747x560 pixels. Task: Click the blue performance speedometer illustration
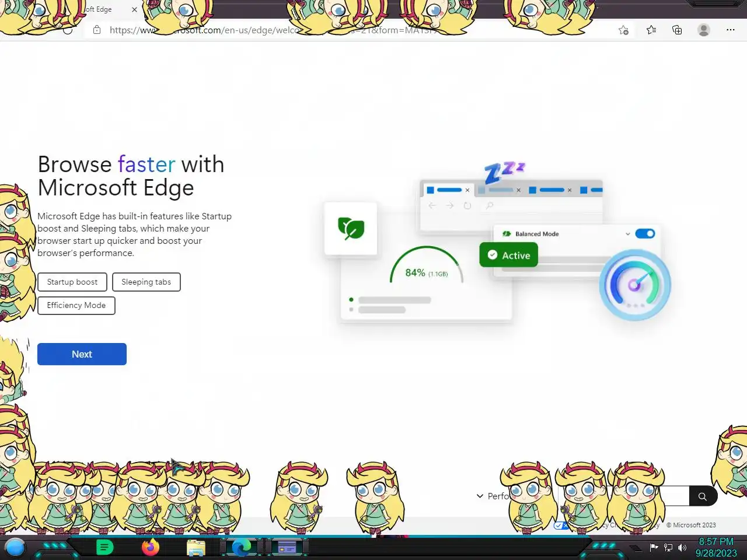tap(635, 285)
